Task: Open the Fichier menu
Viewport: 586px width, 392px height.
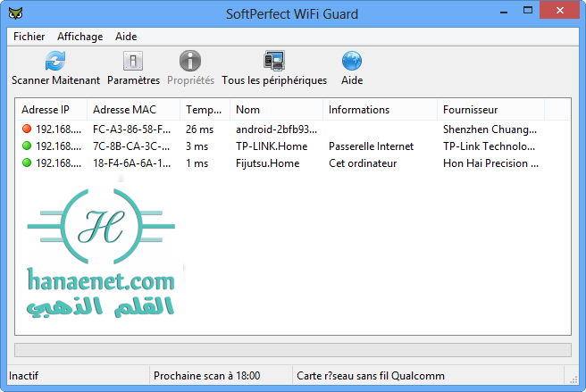Action: [x=29, y=37]
